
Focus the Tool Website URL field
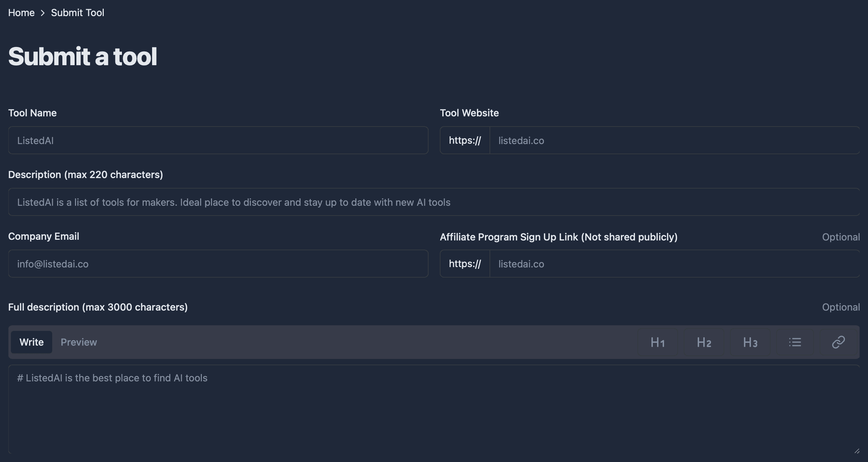point(675,140)
